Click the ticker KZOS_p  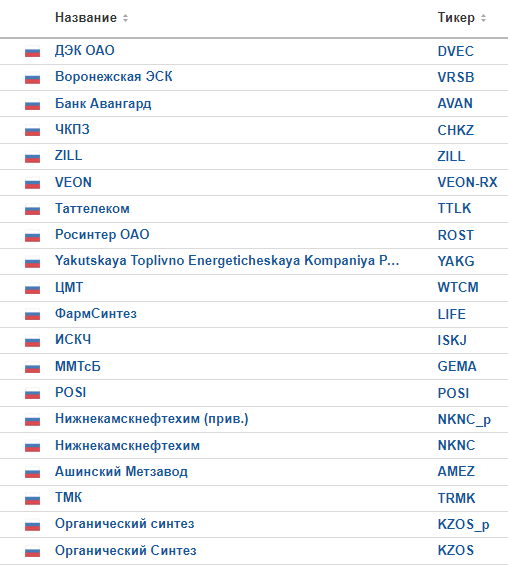pyautogui.click(x=463, y=525)
